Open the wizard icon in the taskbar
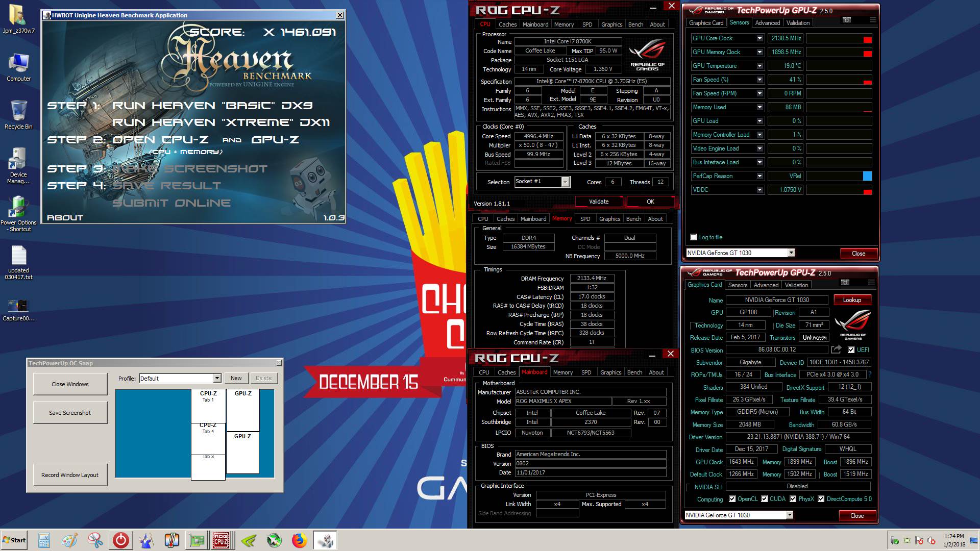 pos(146,540)
